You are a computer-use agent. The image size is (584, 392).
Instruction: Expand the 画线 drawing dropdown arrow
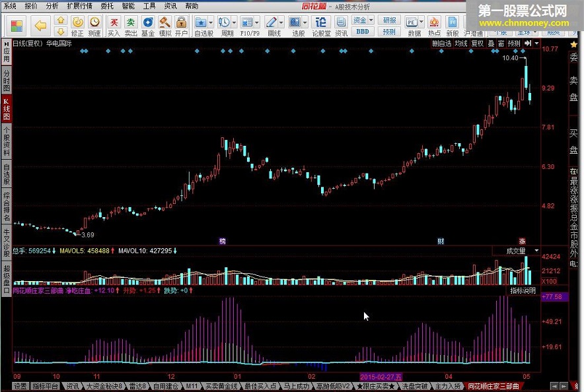click(281, 22)
